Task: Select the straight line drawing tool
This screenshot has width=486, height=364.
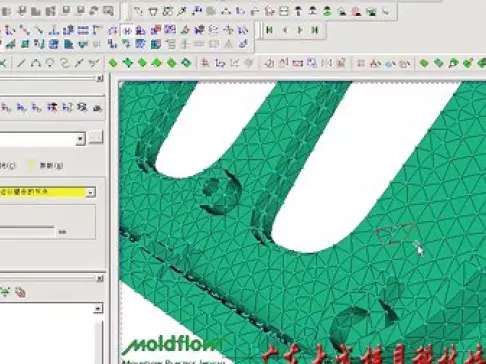Action: click(x=21, y=63)
